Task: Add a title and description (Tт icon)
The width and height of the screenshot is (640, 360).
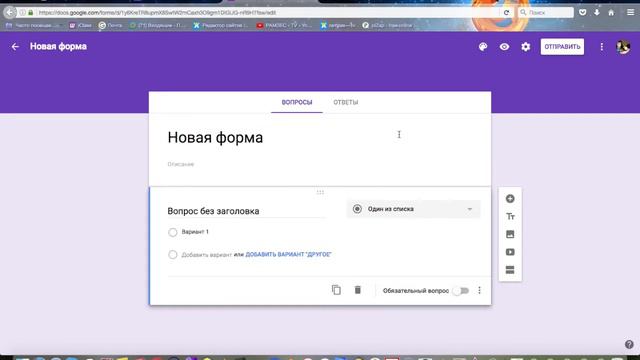Action: [510, 217]
